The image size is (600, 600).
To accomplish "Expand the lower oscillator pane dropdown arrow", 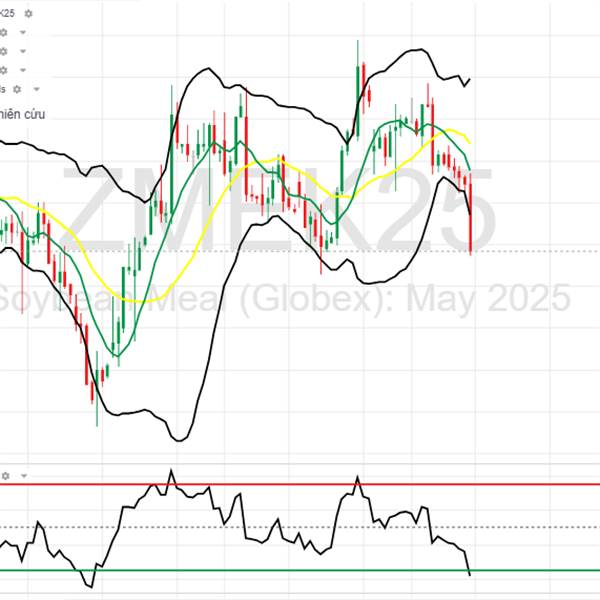I will tap(24, 476).
